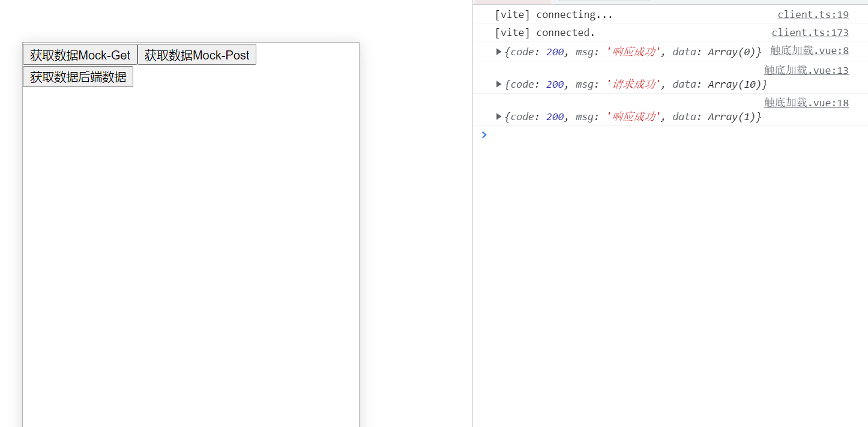This screenshot has height=427, width=868.
Task: Expand the logged object with data Array(1)
Action: pos(499,117)
